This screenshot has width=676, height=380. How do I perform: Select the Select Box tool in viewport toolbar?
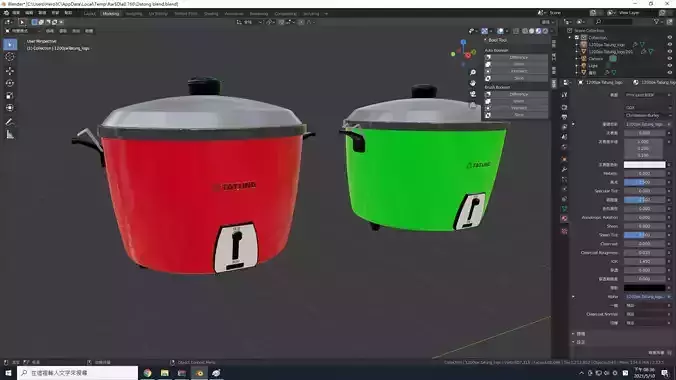tap(10, 44)
